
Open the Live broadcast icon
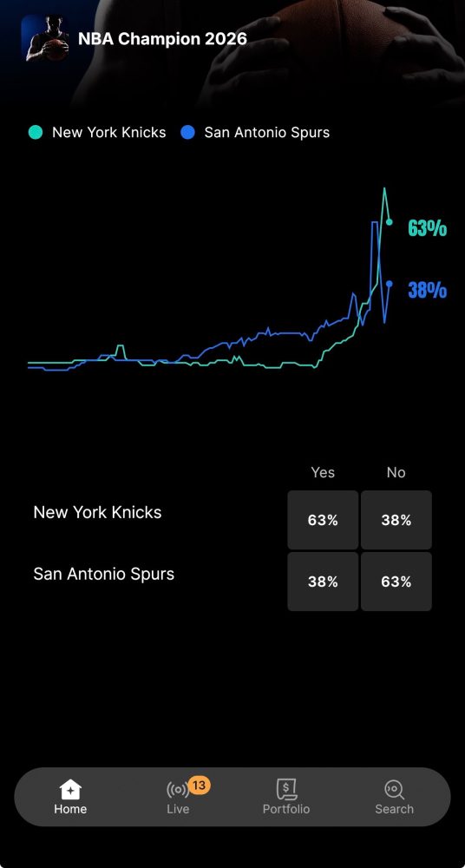[177, 790]
